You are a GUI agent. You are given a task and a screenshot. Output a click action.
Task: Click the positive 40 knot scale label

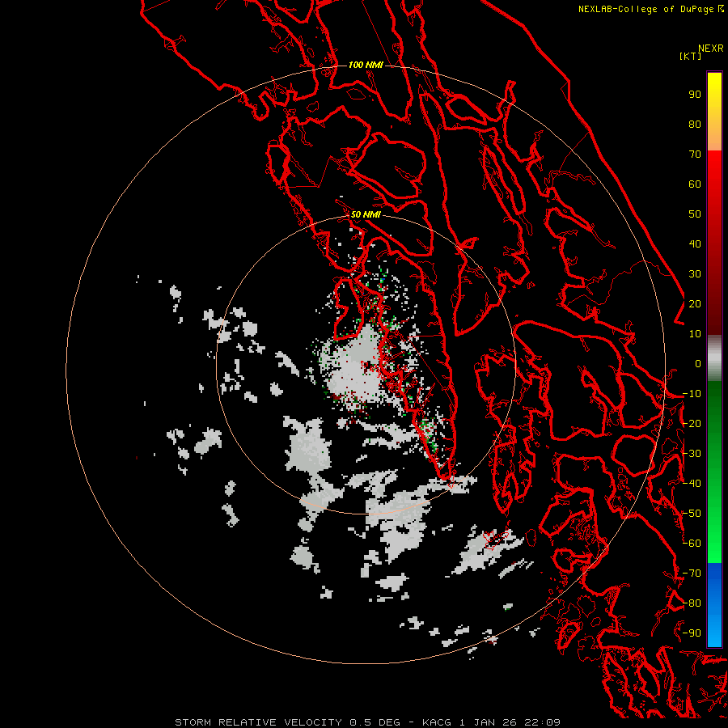[x=695, y=244]
